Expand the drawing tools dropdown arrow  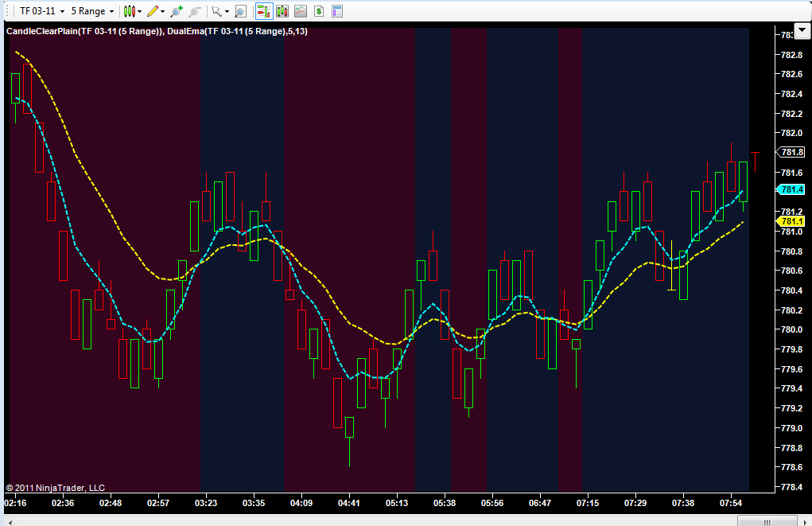pos(162,11)
